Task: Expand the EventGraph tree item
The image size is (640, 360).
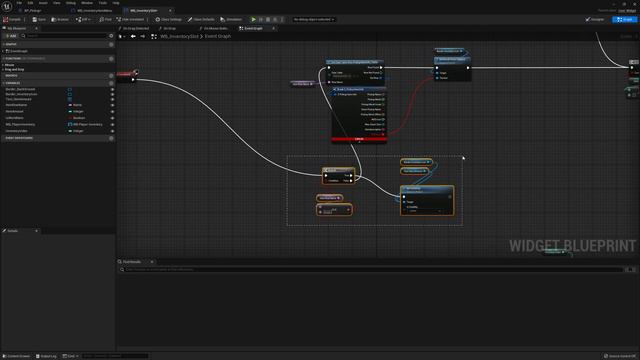Action: pos(3,51)
